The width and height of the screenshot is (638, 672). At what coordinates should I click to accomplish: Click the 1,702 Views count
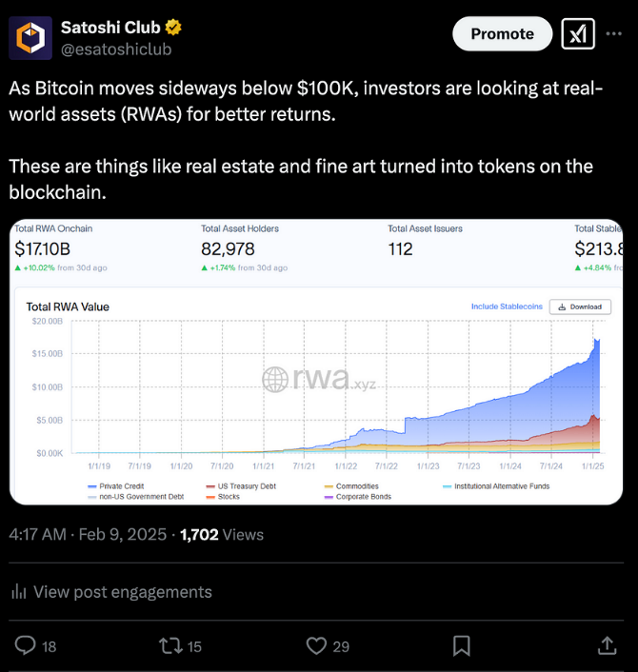(x=221, y=535)
